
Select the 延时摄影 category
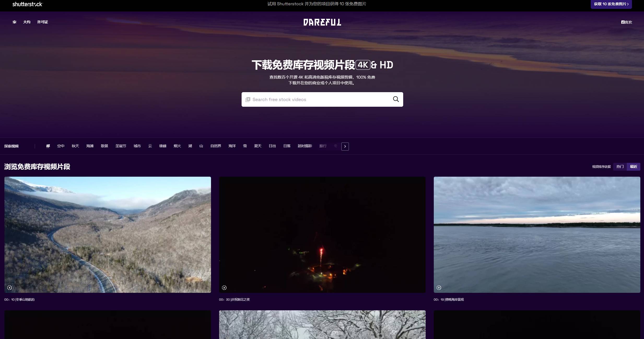[305, 146]
